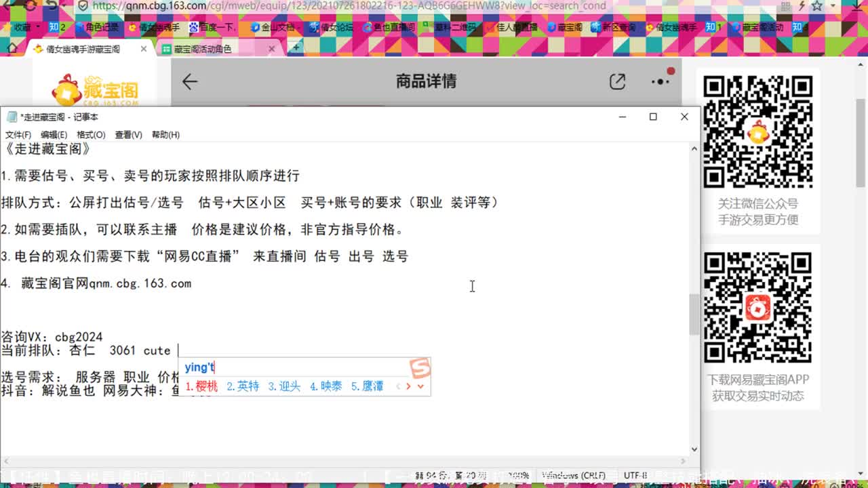868x488 pixels.
Task: Choose IME candidate 4.映泰
Action: 326,386
